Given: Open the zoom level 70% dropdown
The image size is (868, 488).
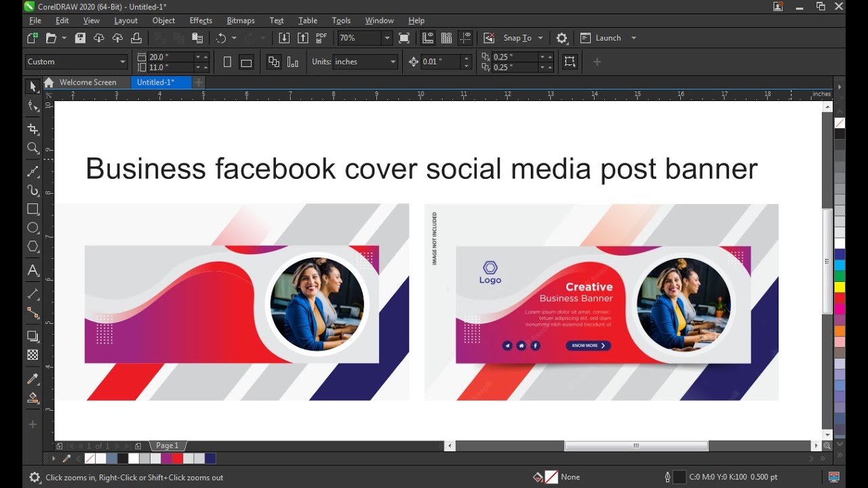Looking at the screenshot, I should [387, 38].
